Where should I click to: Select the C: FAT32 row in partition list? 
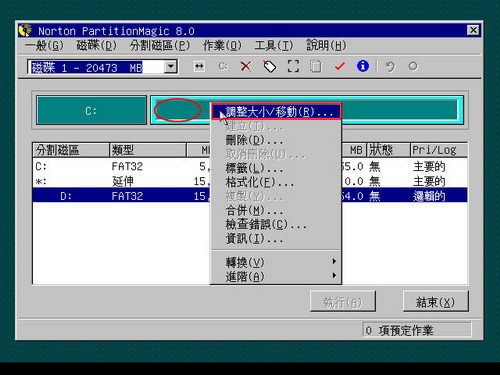(122, 166)
